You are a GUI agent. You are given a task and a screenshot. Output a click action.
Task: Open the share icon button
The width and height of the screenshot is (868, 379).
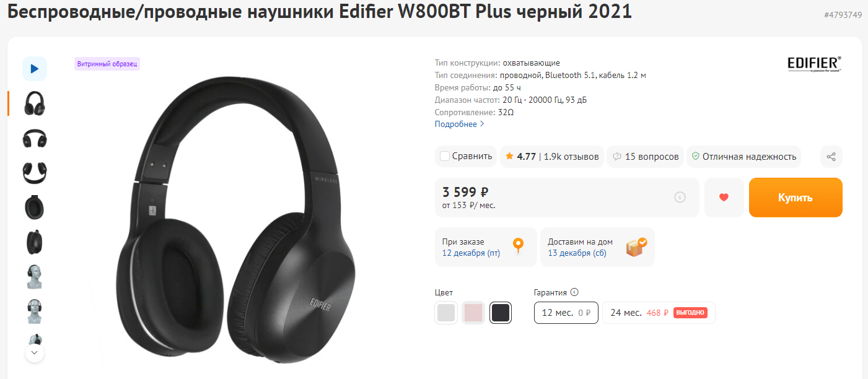point(831,157)
